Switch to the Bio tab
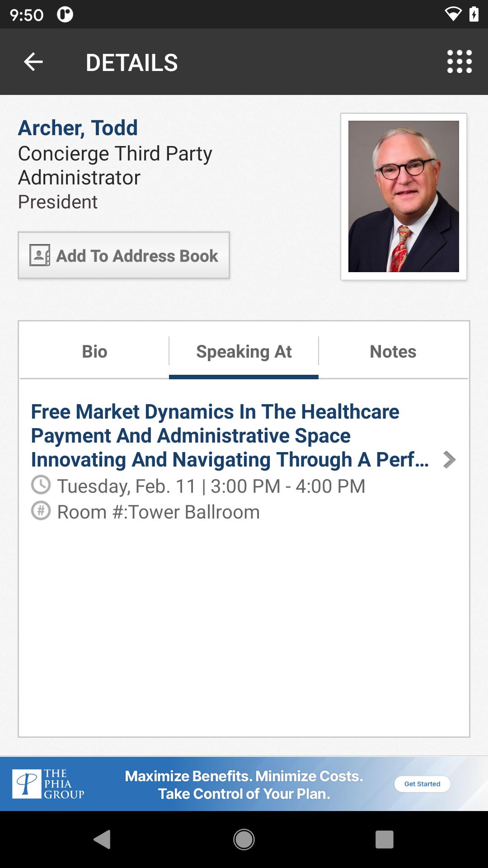This screenshot has height=868, width=488. pos(94,351)
